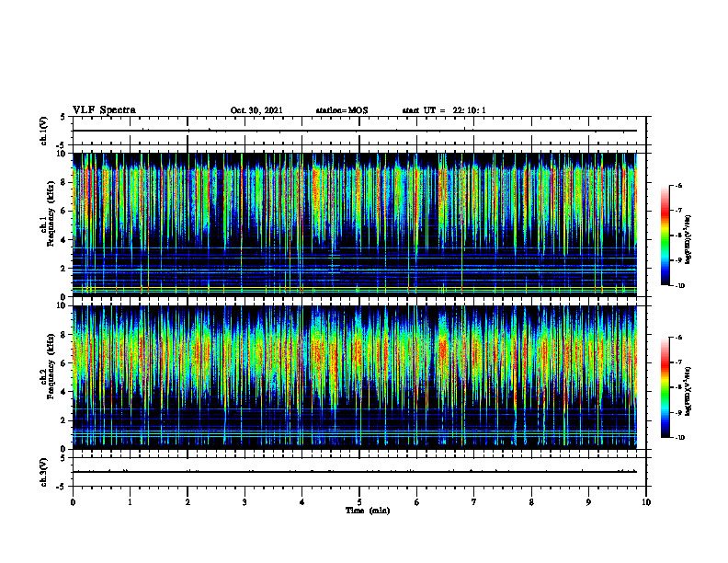Click the "-8" tick on ch.2 colorbar
This screenshot has height=563, width=728.
click(x=678, y=387)
